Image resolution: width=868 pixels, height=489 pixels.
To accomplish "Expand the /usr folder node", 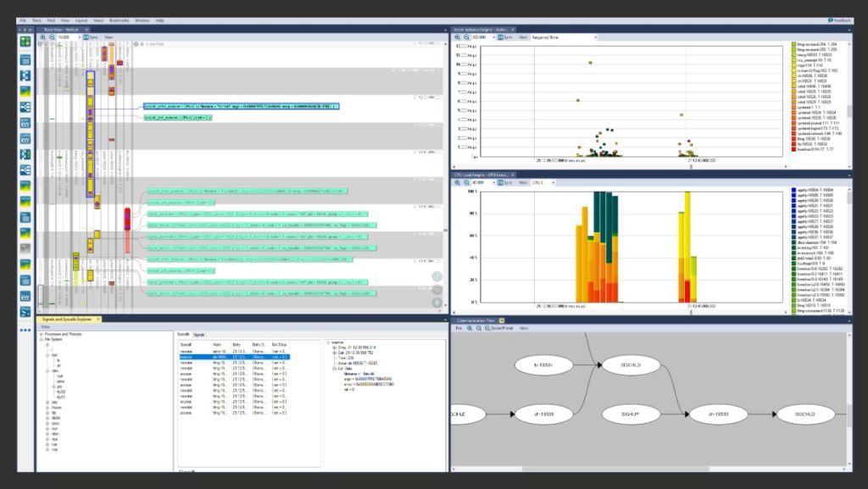I will click(x=47, y=444).
